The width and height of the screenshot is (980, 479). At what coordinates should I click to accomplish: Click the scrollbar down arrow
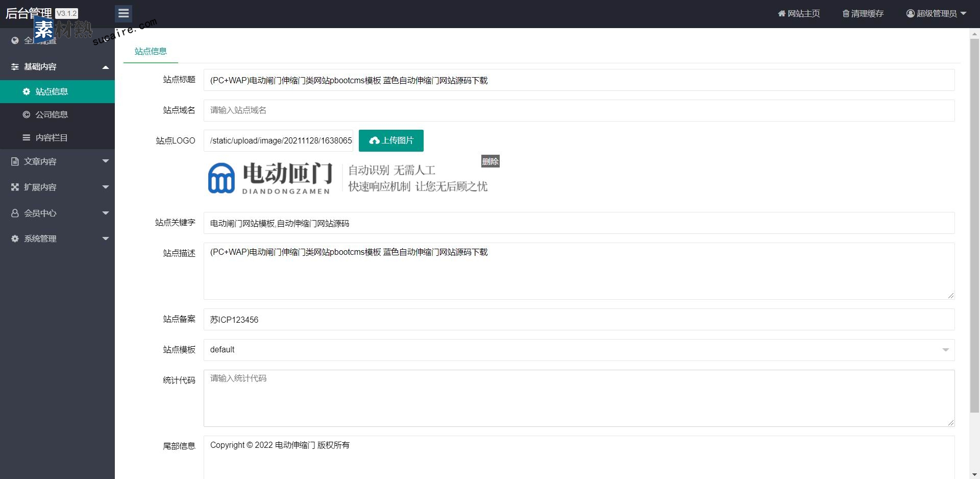pos(974,474)
